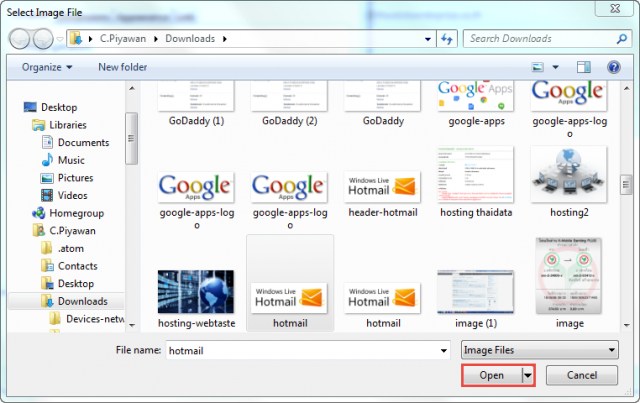The image size is (640, 403).
Task: Select C.Piyawan in the address breadcrumb
Action: point(123,39)
